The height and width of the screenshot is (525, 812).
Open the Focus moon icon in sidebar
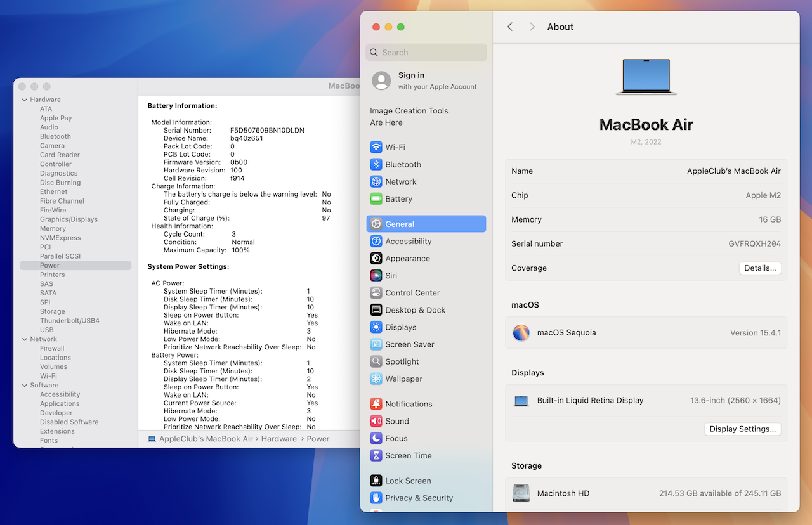376,438
